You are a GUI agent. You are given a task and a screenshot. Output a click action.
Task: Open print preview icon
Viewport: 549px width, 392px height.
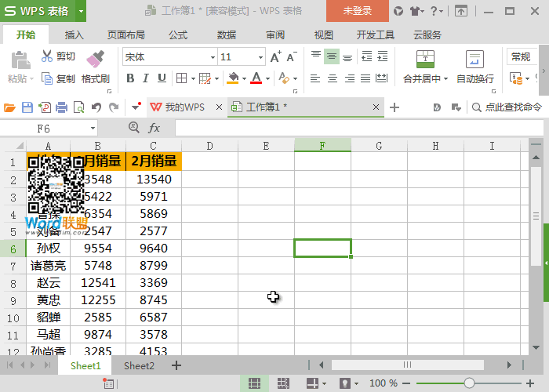click(x=78, y=107)
